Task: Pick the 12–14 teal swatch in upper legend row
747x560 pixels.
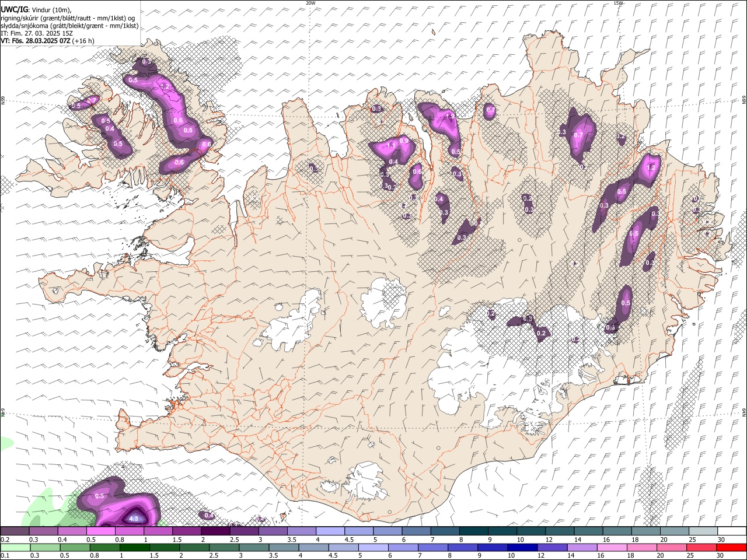Action: pos(559,531)
